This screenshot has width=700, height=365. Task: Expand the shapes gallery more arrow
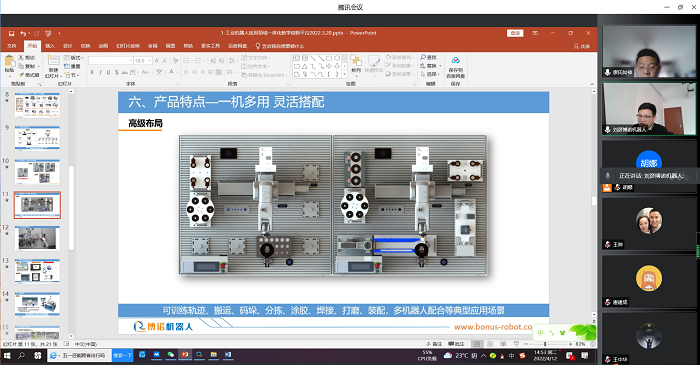[x=345, y=74]
